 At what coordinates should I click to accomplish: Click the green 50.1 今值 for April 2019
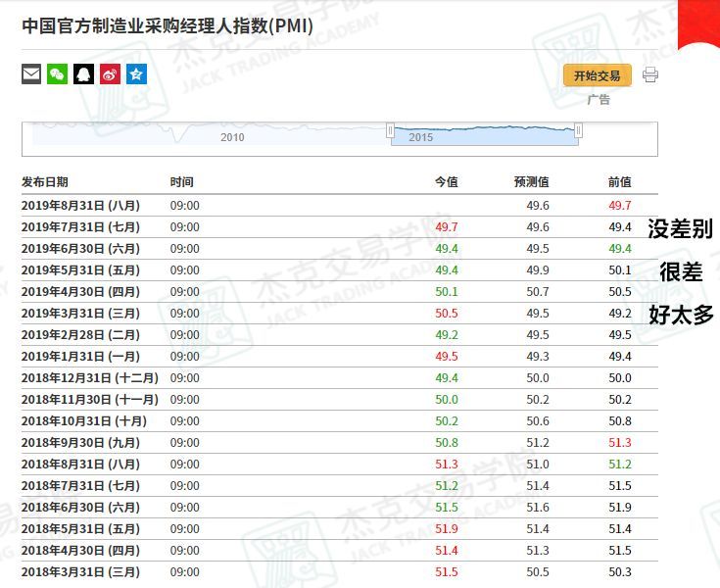[x=447, y=292]
